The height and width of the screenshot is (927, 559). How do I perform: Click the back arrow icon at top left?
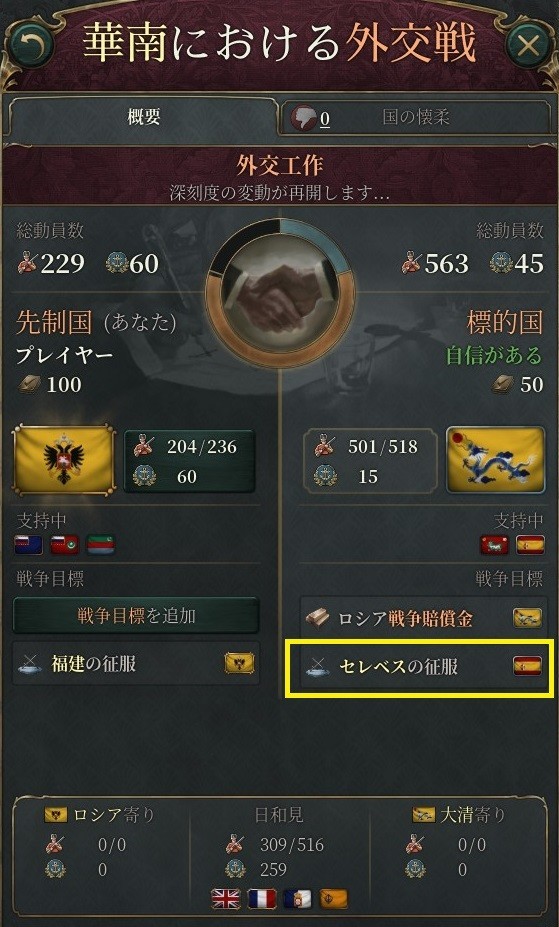(28, 45)
